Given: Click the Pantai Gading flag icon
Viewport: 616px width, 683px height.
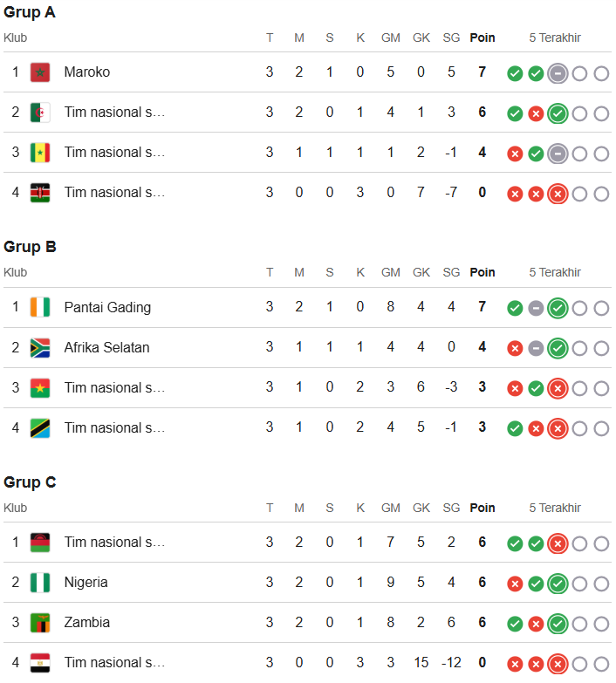Looking at the screenshot, I should pyautogui.click(x=40, y=308).
